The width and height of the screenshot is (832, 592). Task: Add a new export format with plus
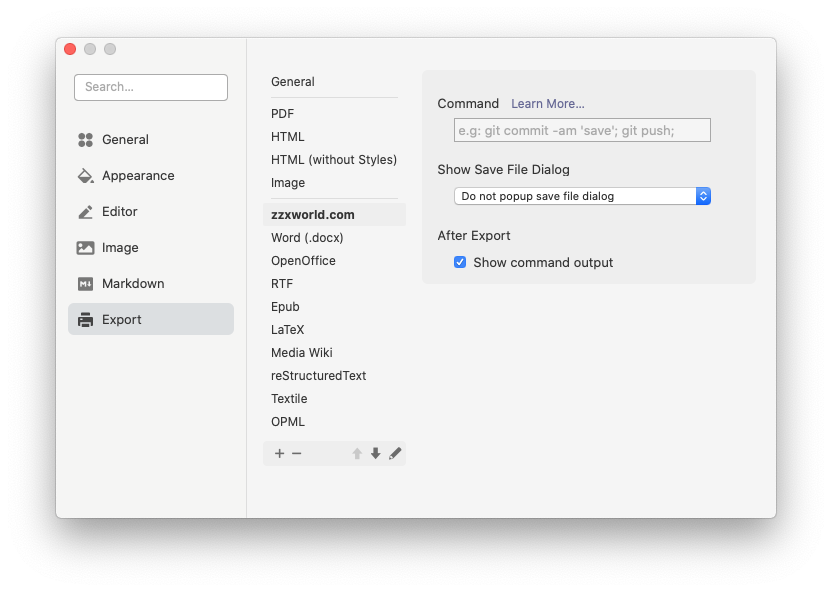pyautogui.click(x=279, y=453)
